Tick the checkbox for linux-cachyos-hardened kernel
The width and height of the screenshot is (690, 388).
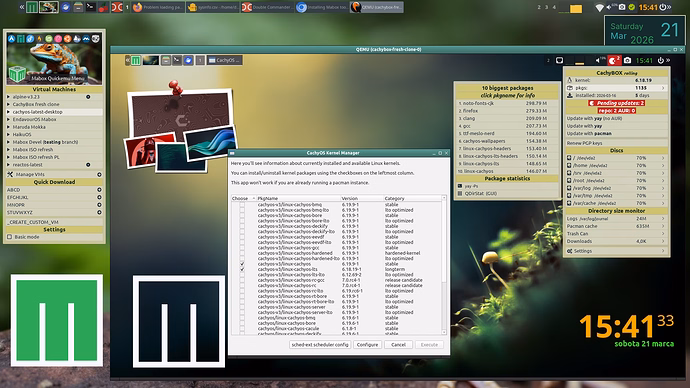click(x=242, y=253)
